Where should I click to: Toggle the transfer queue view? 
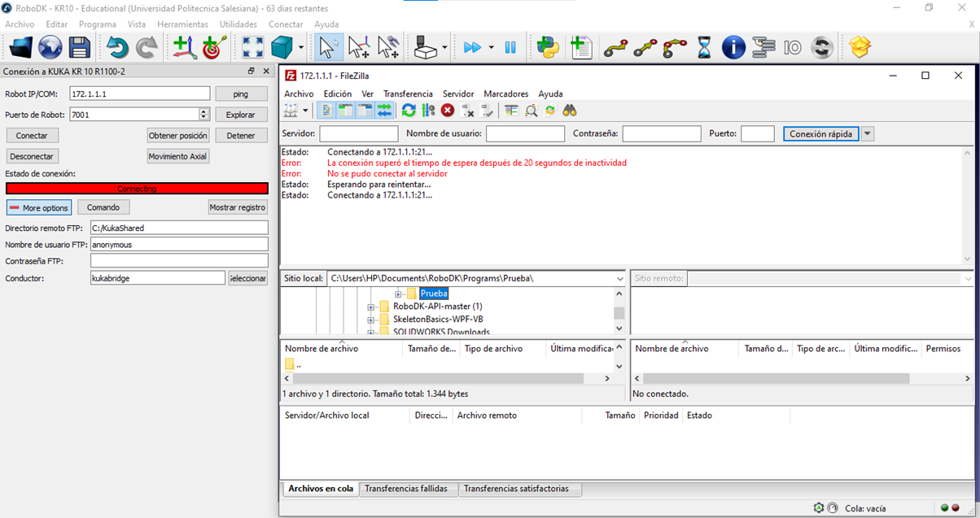(x=383, y=111)
